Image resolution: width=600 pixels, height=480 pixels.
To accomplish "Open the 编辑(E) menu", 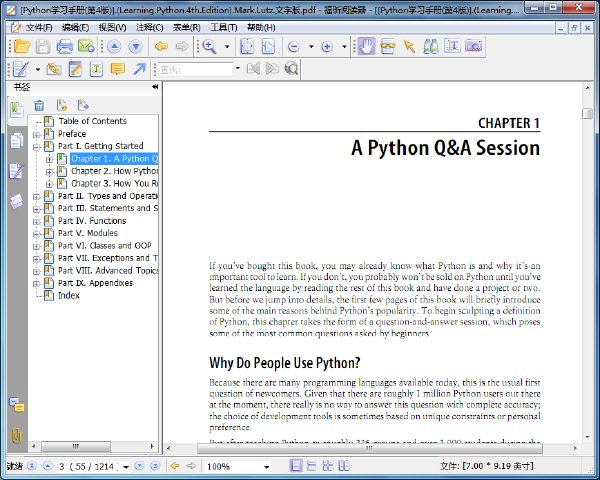I will pos(75,28).
